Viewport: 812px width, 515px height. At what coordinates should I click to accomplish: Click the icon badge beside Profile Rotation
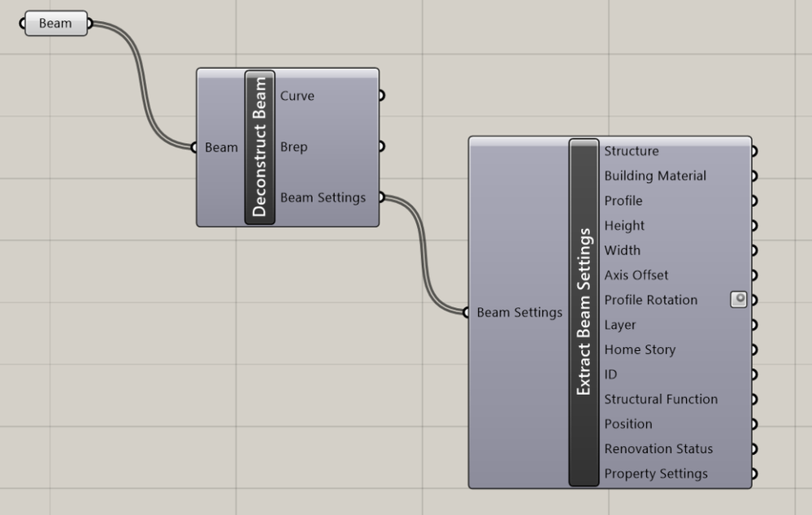point(739,300)
